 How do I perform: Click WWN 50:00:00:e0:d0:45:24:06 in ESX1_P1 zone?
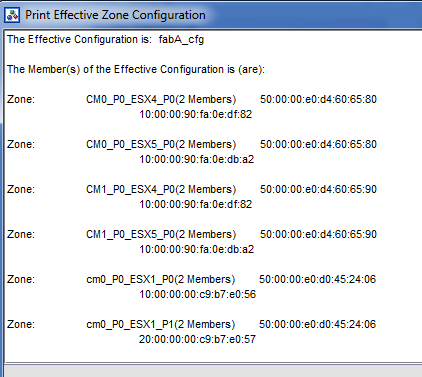(317, 324)
